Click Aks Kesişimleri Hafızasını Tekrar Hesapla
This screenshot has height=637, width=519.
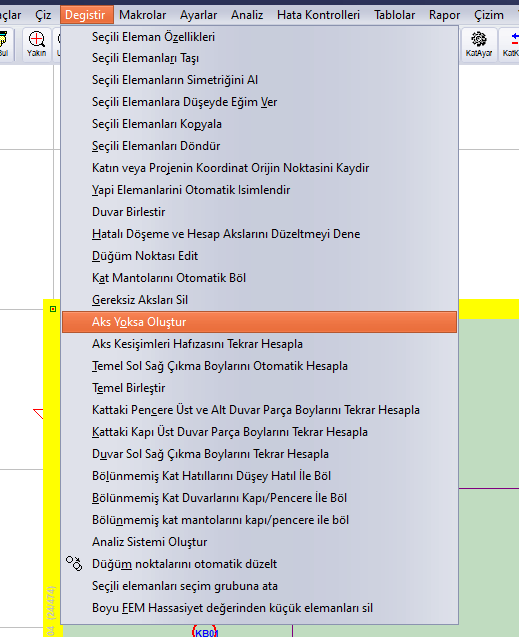click(x=260, y=344)
